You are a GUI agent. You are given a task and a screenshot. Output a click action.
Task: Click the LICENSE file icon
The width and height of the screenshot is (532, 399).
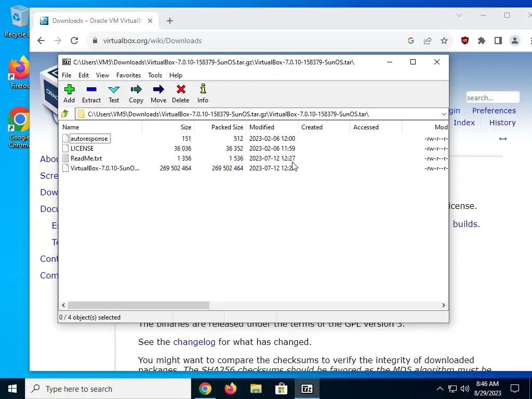point(65,148)
